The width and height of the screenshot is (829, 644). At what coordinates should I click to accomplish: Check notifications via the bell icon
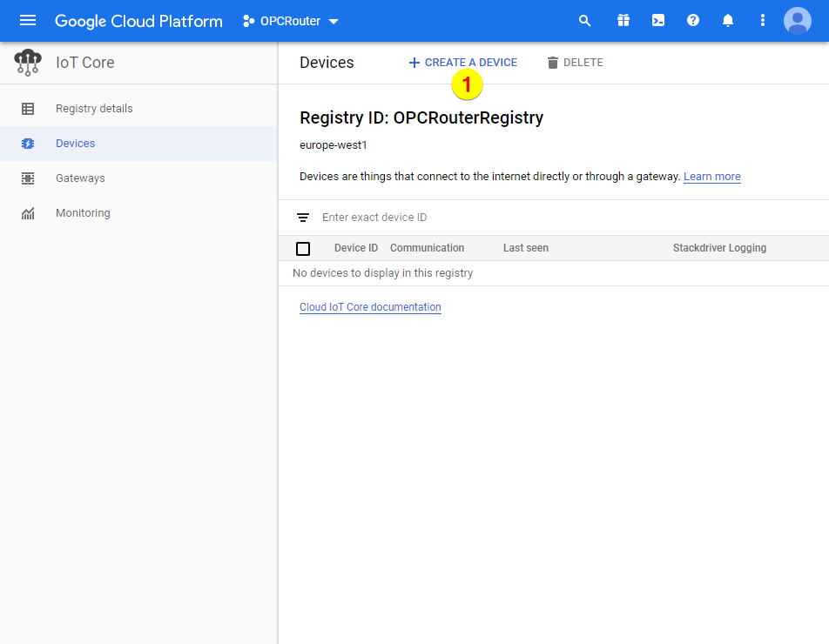(x=727, y=20)
